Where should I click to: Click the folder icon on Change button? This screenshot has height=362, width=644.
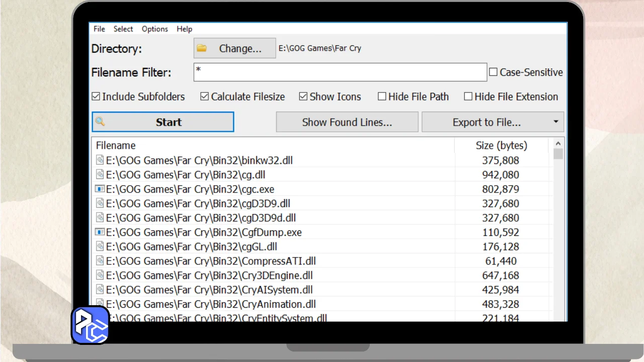pyautogui.click(x=202, y=48)
